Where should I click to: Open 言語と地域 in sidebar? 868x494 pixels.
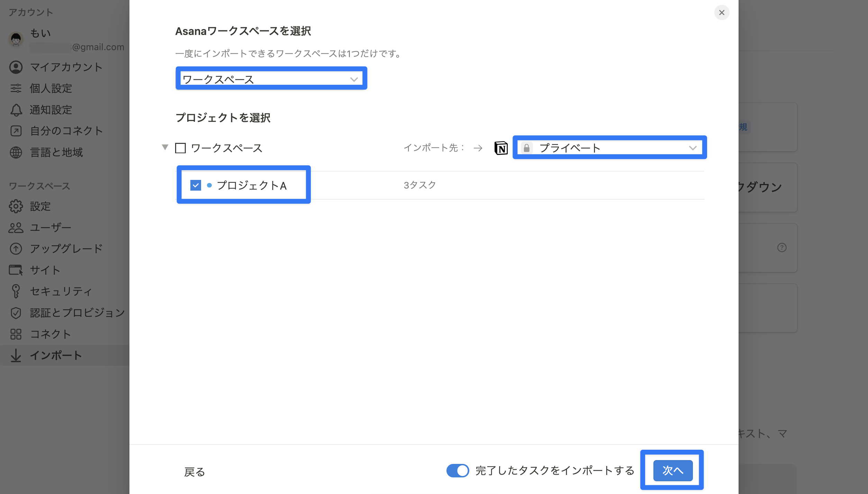pos(65,152)
